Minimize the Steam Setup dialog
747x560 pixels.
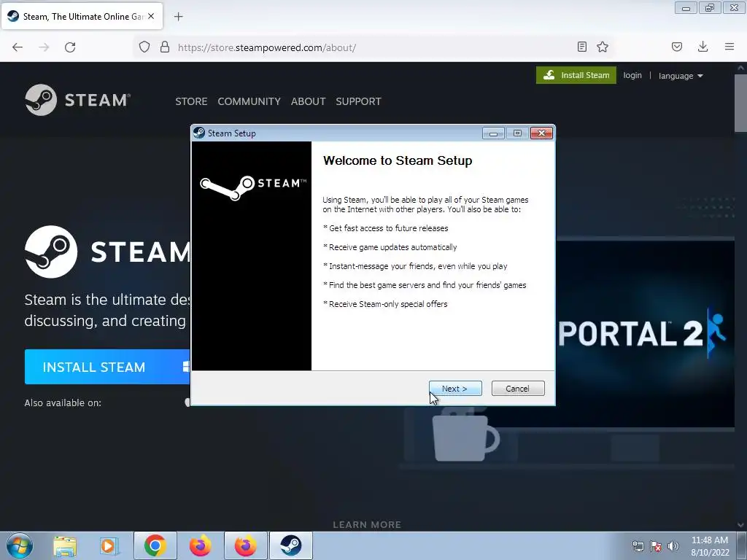493,133
